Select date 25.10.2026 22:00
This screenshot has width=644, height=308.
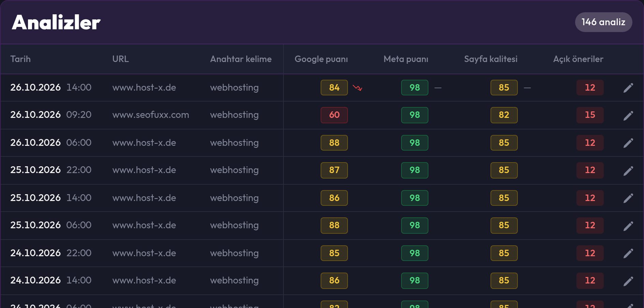(51, 170)
